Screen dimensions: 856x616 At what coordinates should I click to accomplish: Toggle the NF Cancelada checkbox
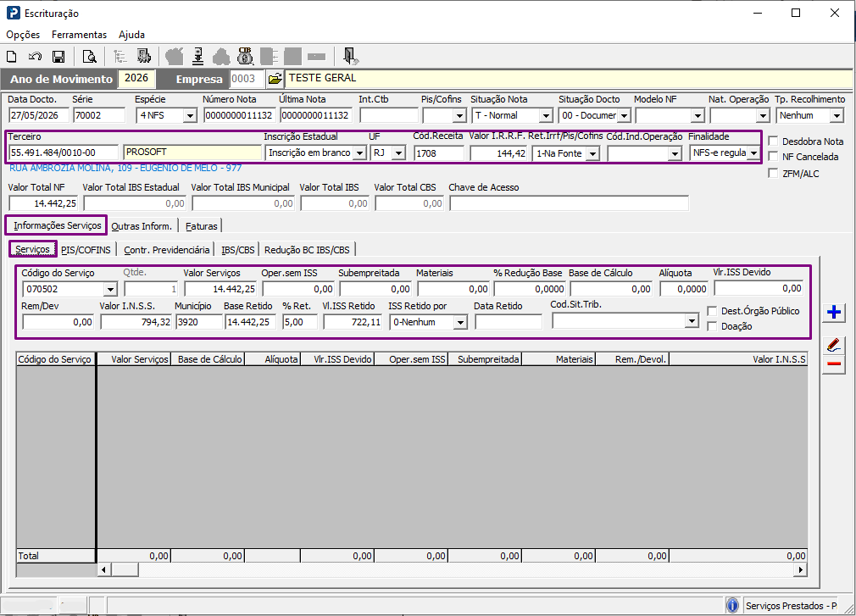point(773,157)
